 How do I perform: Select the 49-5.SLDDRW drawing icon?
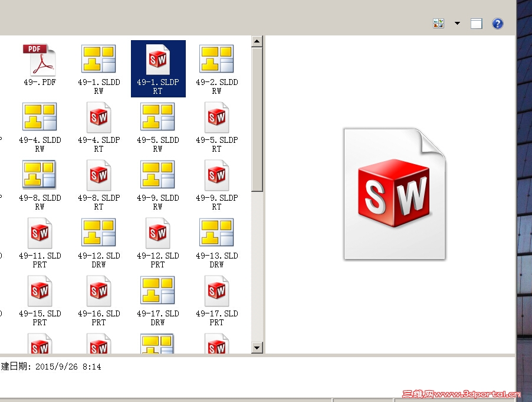point(157,117)
